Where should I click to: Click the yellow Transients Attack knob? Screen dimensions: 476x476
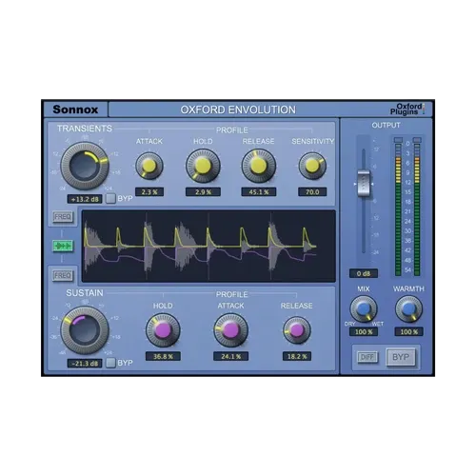[x=149, y=166]
